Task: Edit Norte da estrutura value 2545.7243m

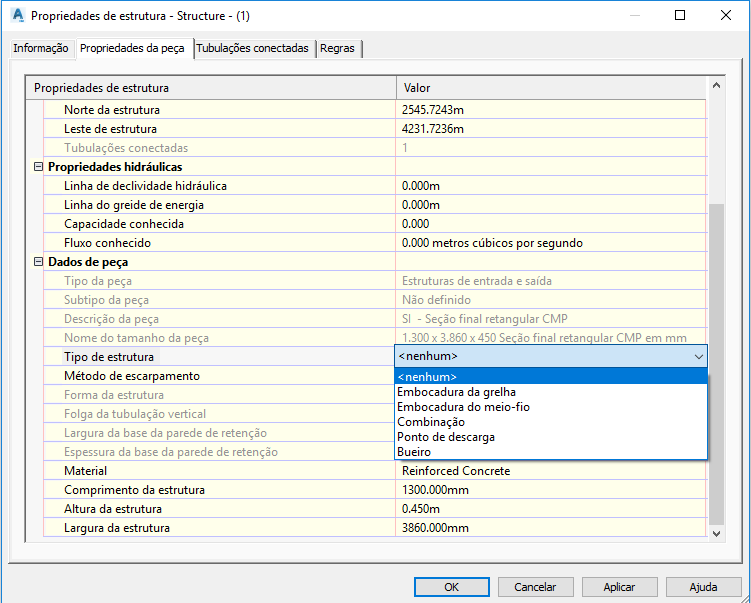Action: tap(551, 110)
